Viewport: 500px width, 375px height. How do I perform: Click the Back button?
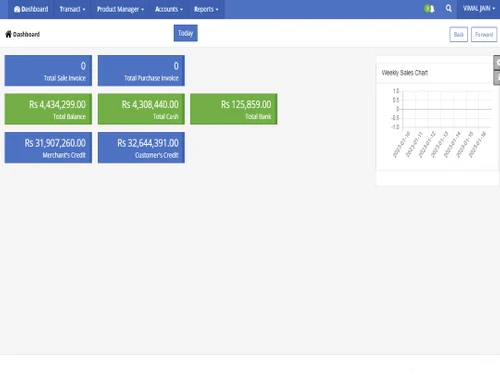click(459, 34)
